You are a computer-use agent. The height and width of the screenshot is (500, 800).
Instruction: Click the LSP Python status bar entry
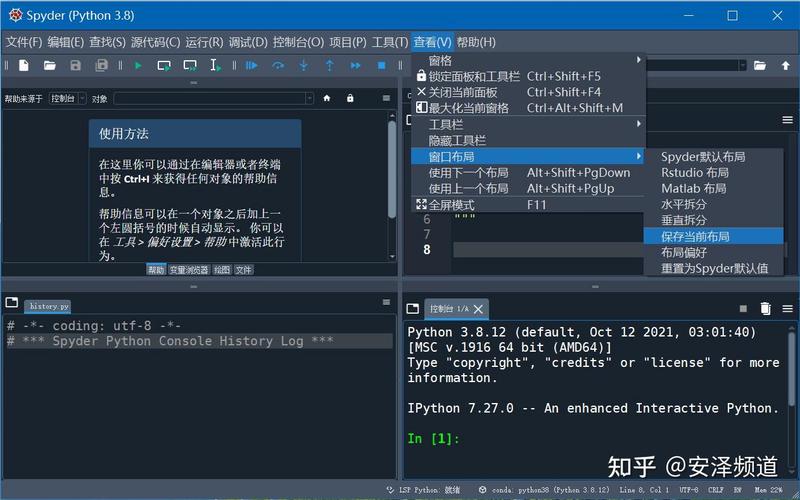pyautogui.click(x=424, y=490)
